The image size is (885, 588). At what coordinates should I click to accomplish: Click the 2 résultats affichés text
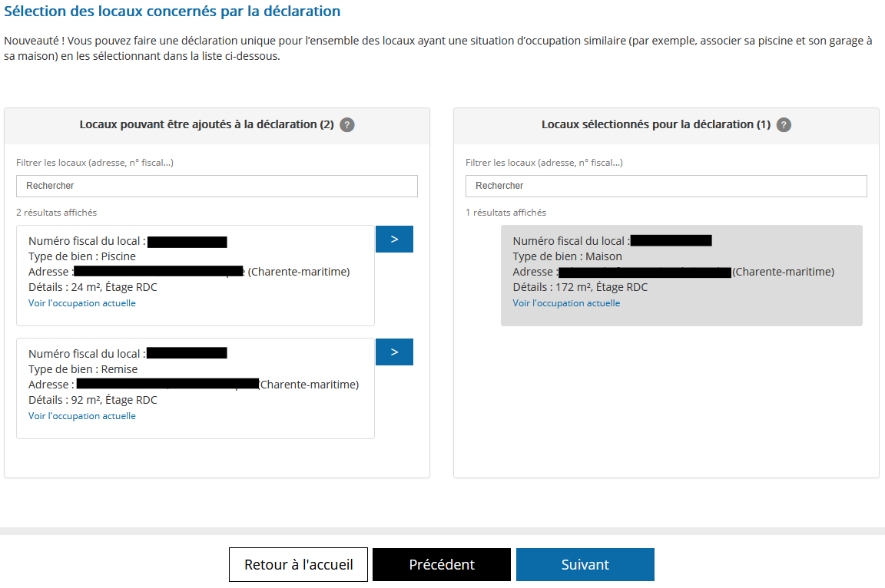coord(49,212)
